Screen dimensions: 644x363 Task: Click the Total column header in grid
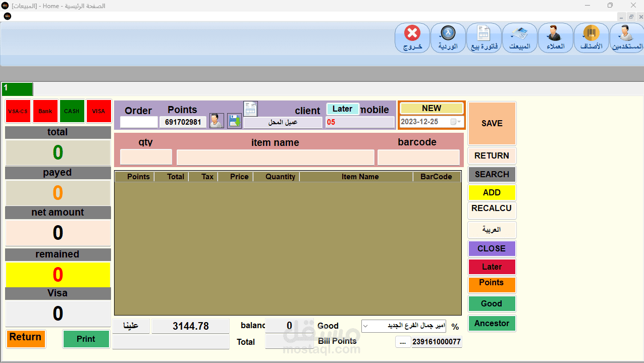pyautogui.click(x=172, y=177)
